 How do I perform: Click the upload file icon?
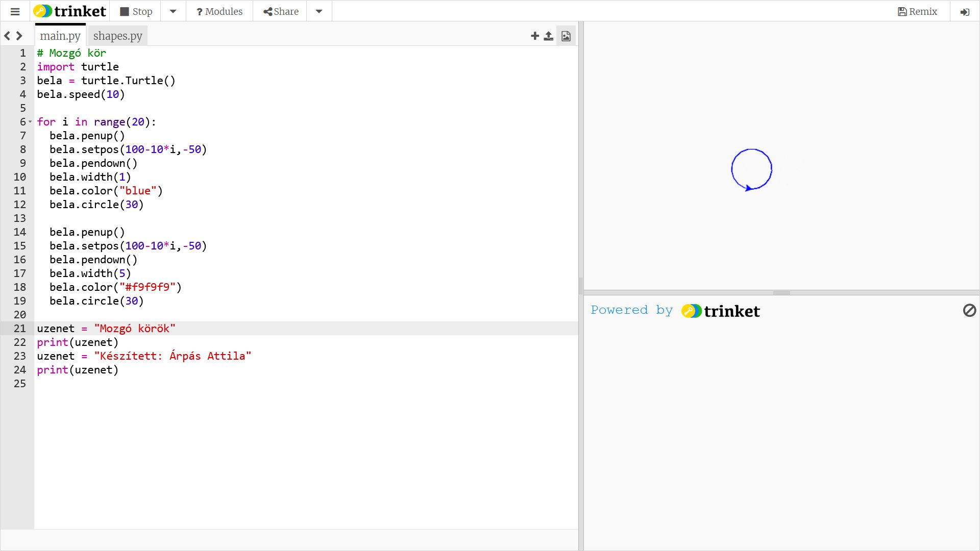(549, 36)
